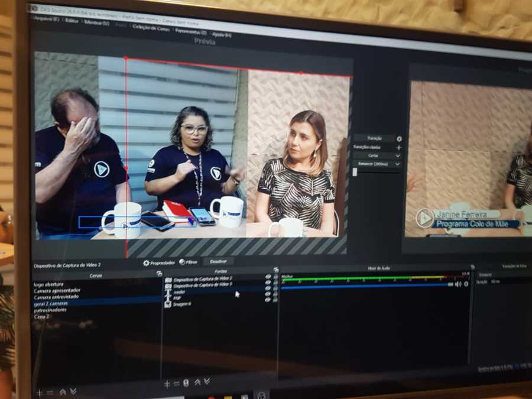
Task: Pop out the Fontes dock
Action: [x=276, y=270]
